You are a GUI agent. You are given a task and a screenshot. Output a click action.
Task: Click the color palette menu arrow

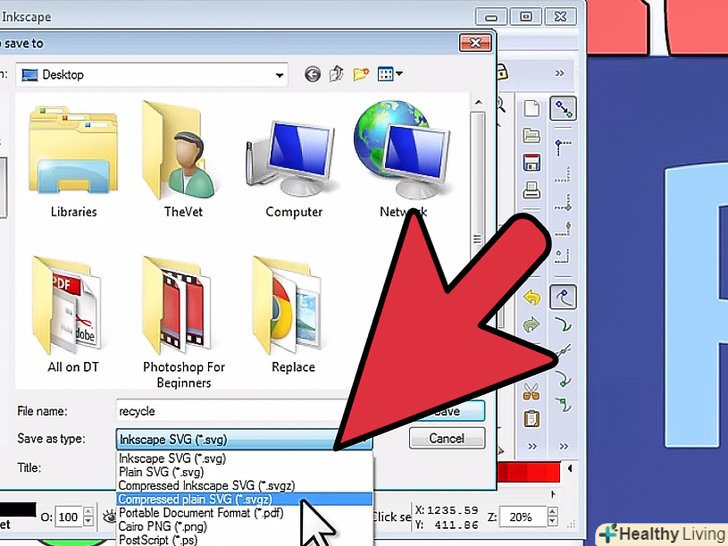(570, 468)
